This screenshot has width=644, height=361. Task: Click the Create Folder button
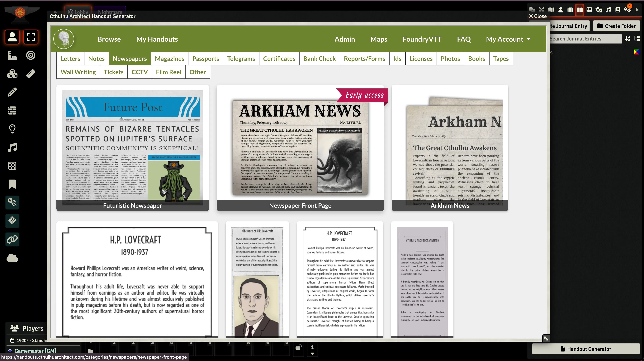[x=616, y=26]
